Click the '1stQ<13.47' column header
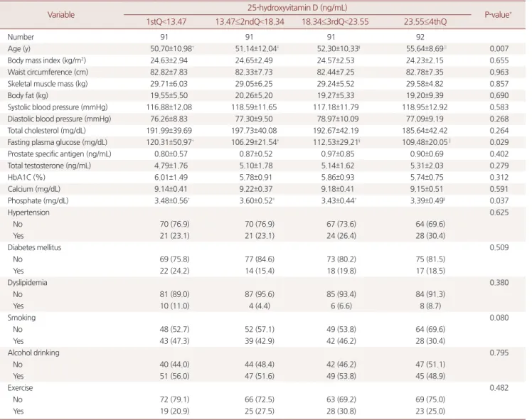This screenshot has height=420, width=532. pyautogui.click(x=166, y=22)
